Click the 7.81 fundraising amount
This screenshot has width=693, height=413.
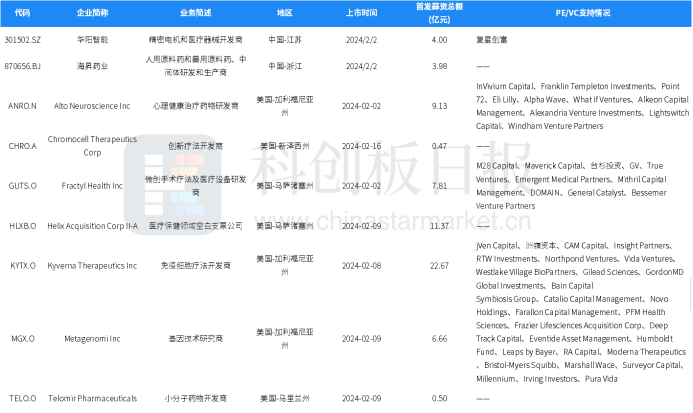click(439, 186)
